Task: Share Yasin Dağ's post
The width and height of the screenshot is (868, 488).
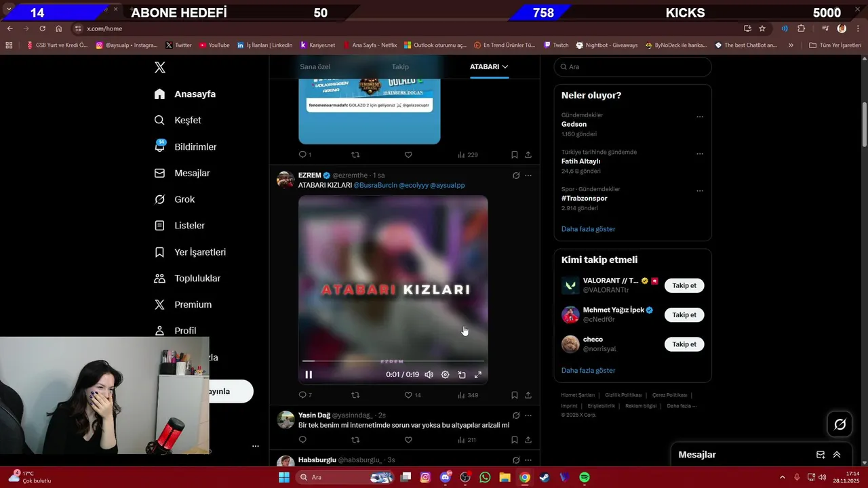Action: tap(528, 440)
